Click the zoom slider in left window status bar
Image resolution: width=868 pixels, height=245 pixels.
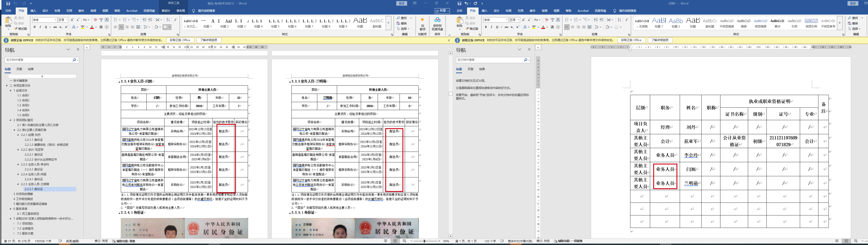[x=424, y=241]
